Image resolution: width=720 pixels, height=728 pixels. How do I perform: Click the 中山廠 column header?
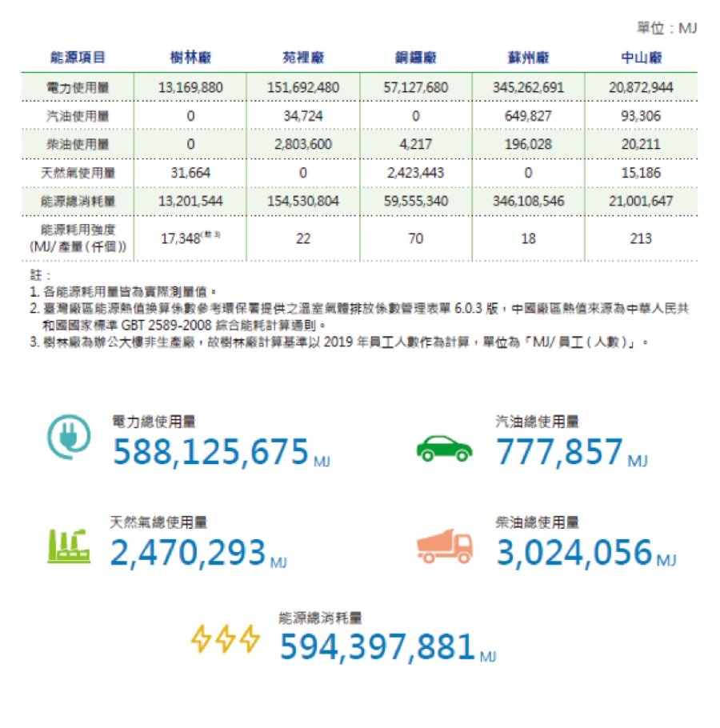[641, 58]
